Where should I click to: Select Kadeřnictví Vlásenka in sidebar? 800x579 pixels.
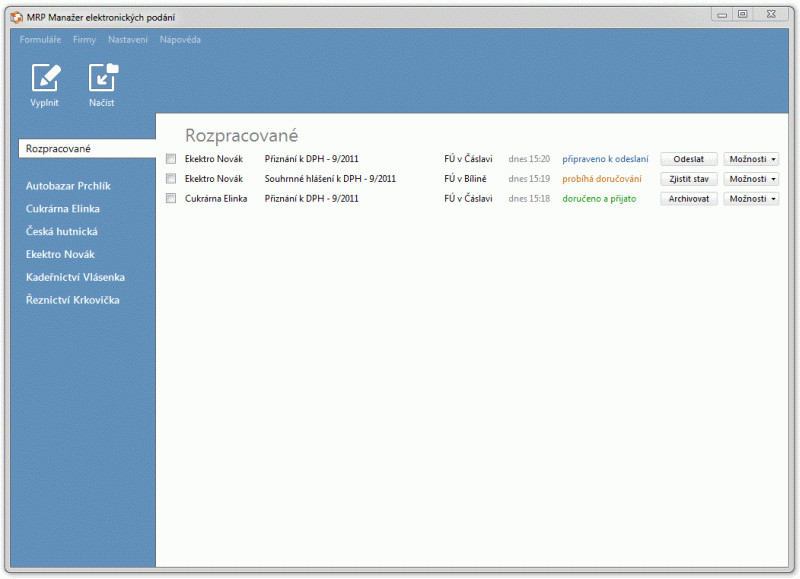tap(76, 278)
